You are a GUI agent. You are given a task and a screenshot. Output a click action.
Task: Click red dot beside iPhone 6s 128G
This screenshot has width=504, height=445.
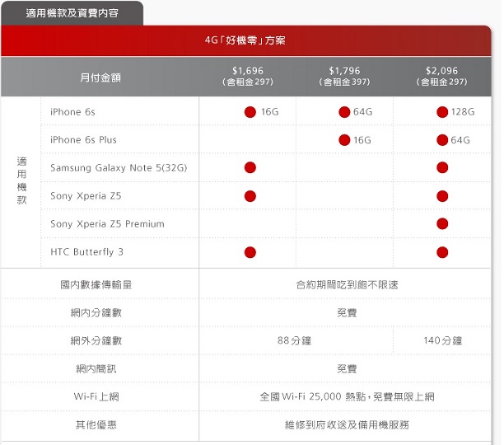442,112
